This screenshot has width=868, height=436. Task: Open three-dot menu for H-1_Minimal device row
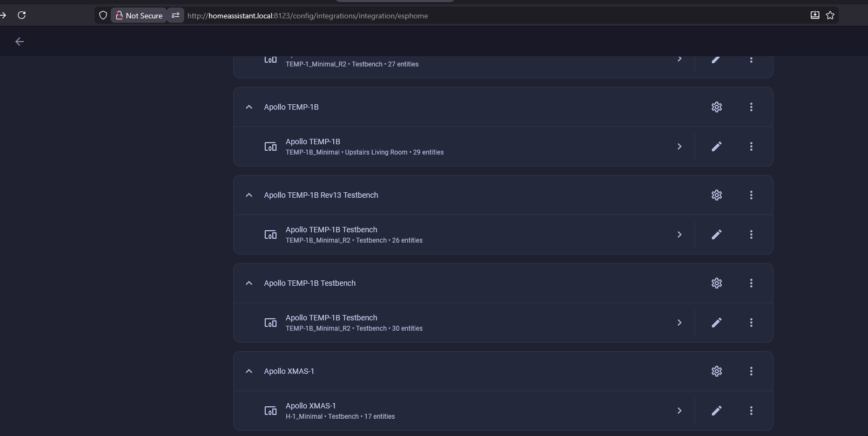coord(751,411)
